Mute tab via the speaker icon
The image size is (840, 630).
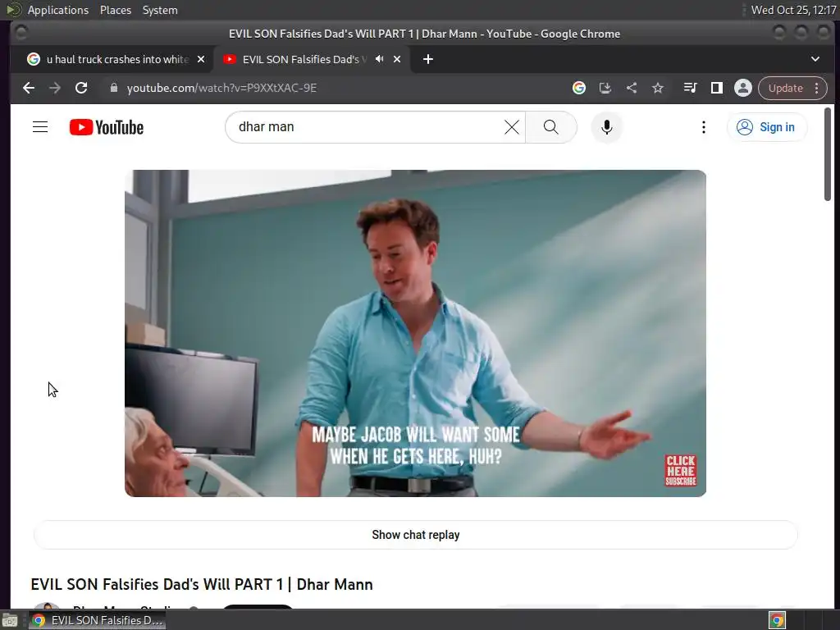click(379, 59)
